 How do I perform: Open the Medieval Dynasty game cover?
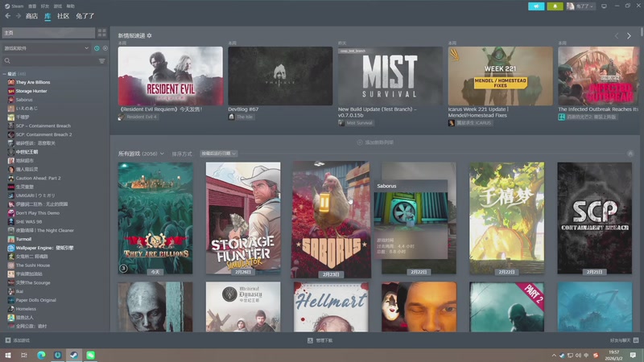tap(243, 306)
